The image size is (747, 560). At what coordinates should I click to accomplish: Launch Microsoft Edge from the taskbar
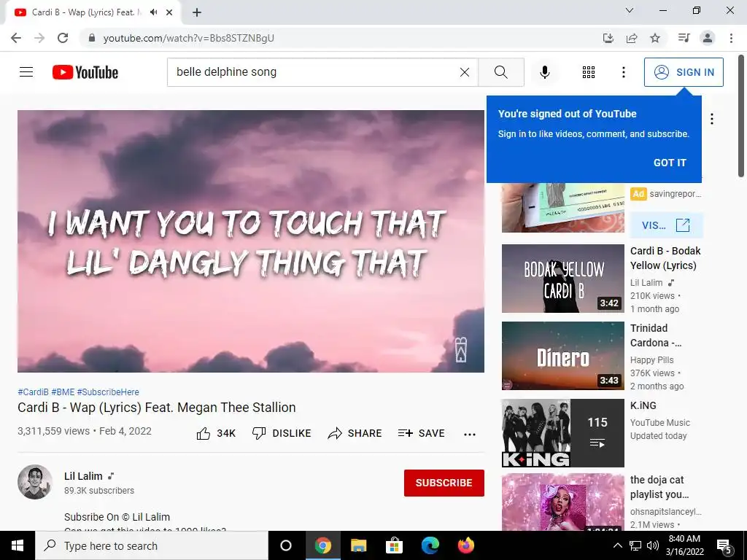(x=430, y=545)
